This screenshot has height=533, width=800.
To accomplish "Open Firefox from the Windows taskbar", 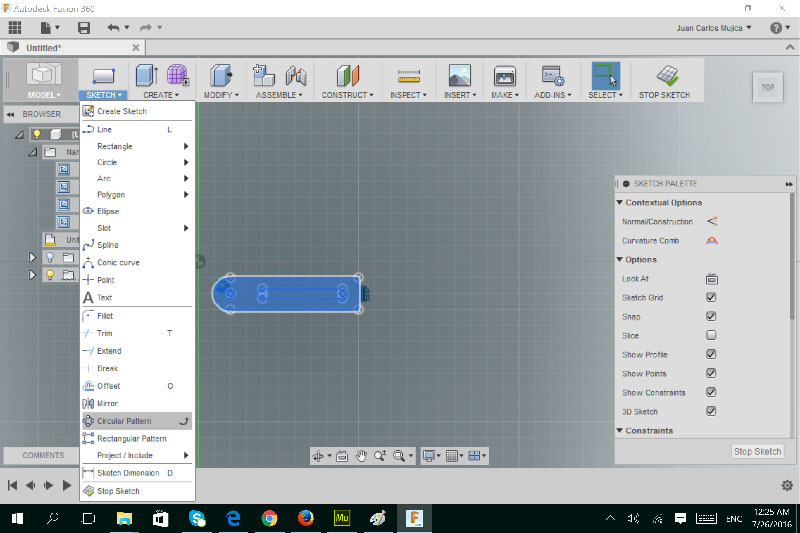I will pyautogui.click(x=306, y=519).
